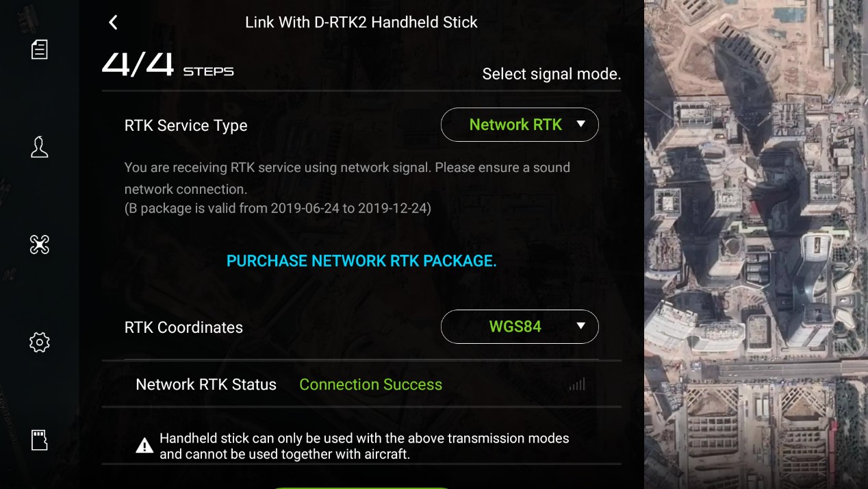Image resolution: width=868 pixels, height=489 pixels.
Task: Click the warning triangle icon
Action: (x=144, y=446)
